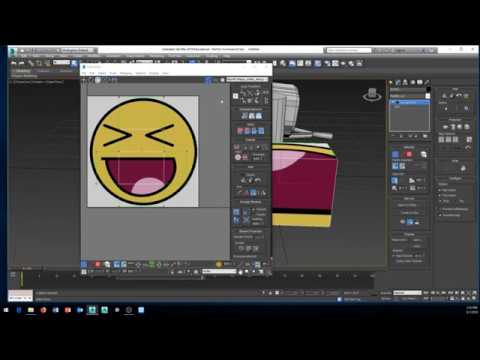Click Configure Modifier Sets icon below stack
The width and height of the screenshot is (480, 360).
point(425,136)
